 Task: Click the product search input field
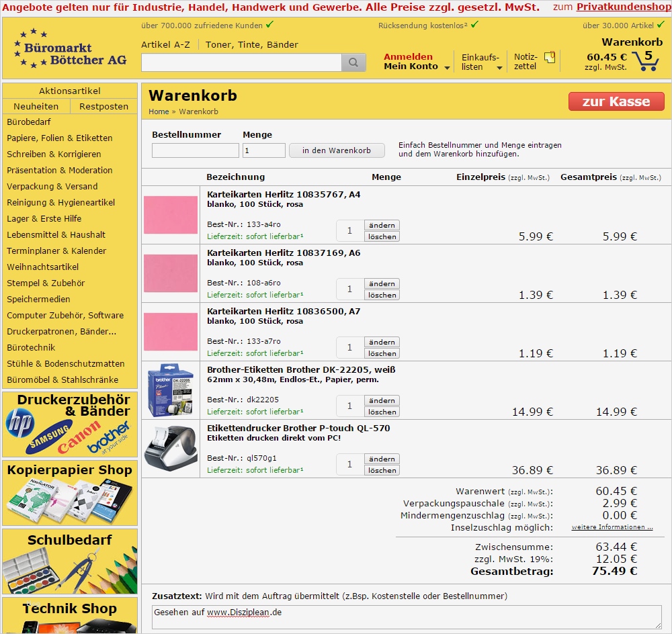(241, 62)
